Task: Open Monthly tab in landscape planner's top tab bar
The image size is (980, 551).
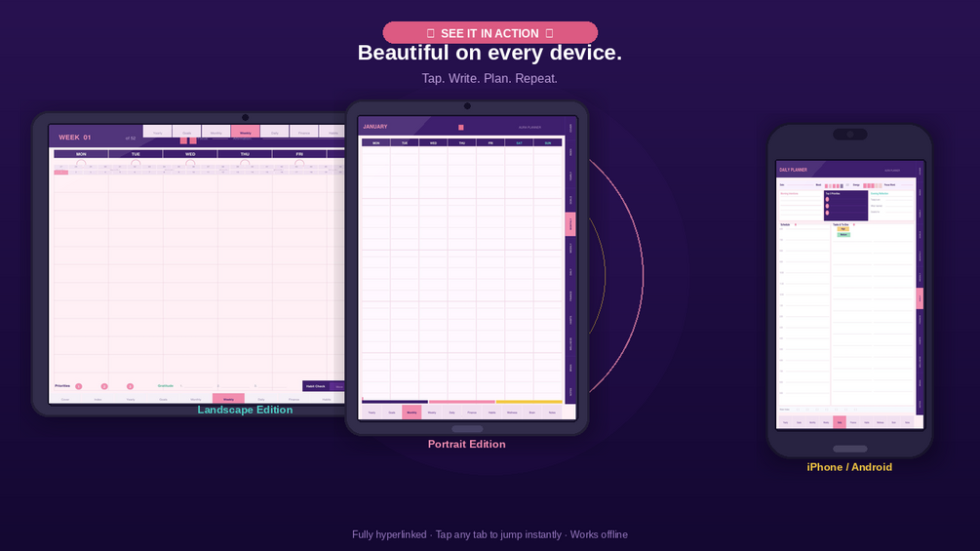Action: coord(216,132)
